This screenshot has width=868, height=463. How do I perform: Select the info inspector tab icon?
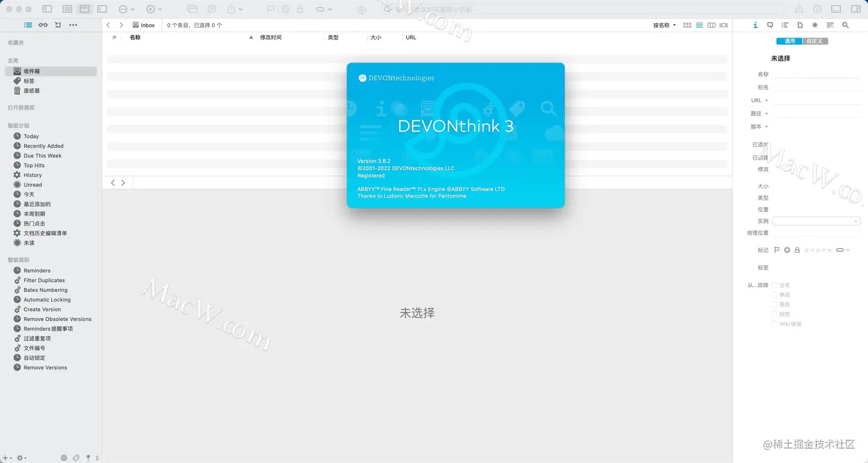(x=755, y=25)
